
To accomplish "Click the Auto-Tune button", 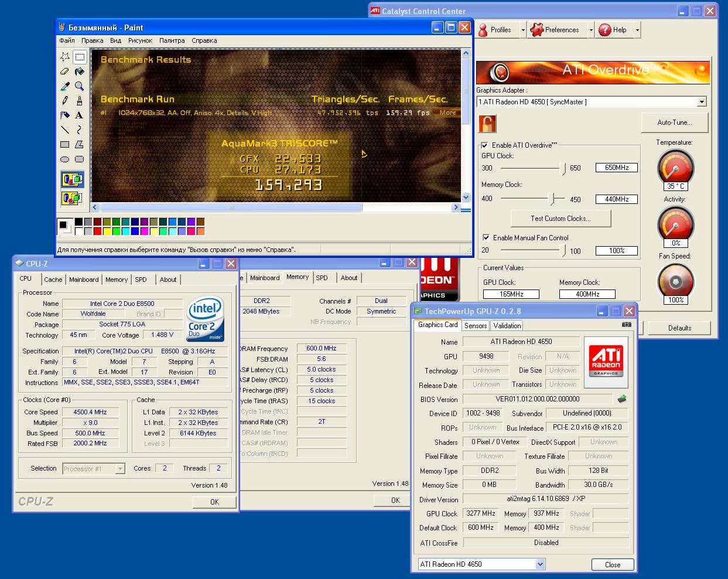I will (674, 122).
